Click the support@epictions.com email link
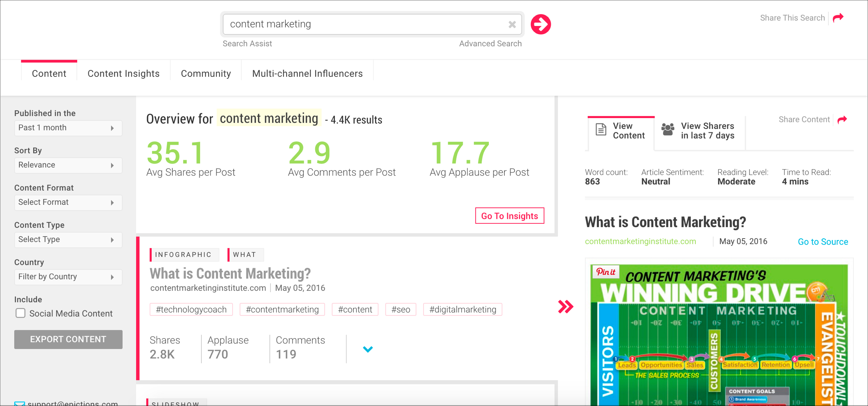Screen dimensions: 868x406 pos(73,403)
